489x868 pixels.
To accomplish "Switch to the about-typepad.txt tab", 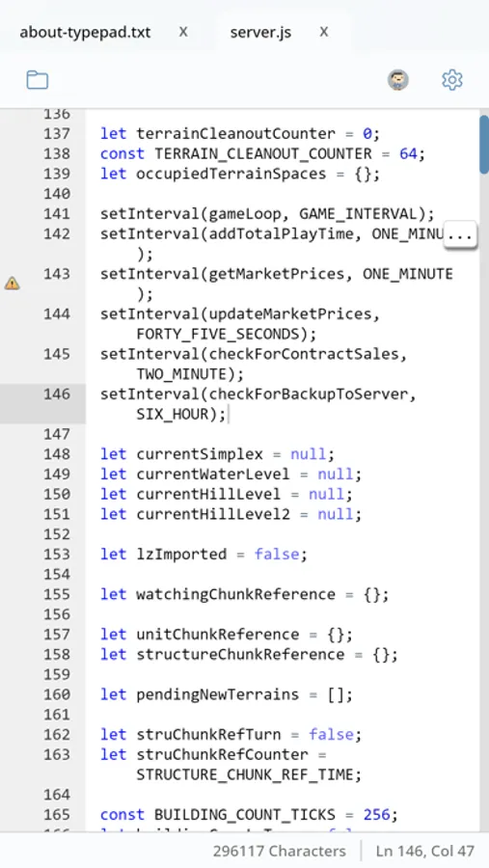I will (85, 32).
